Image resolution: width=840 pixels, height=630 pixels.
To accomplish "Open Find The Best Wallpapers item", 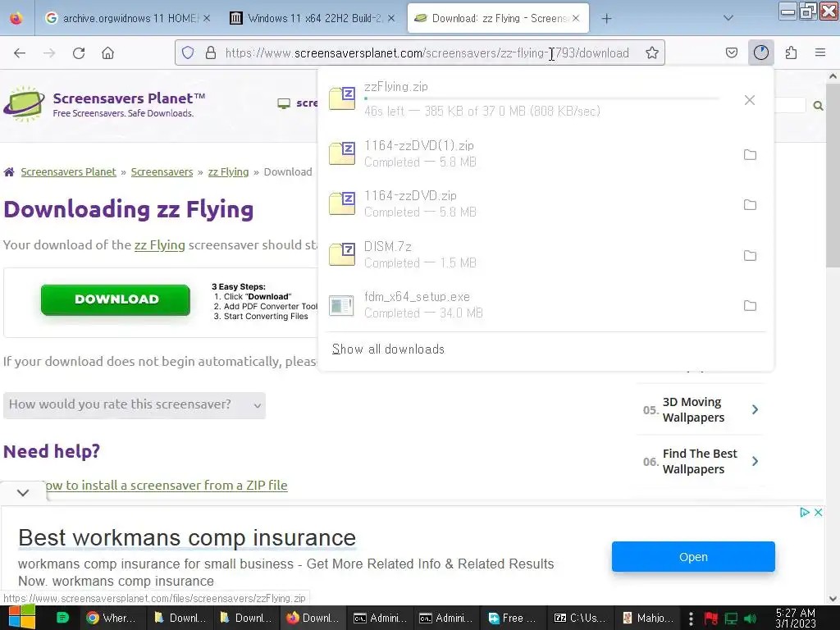I will point(701,461).
